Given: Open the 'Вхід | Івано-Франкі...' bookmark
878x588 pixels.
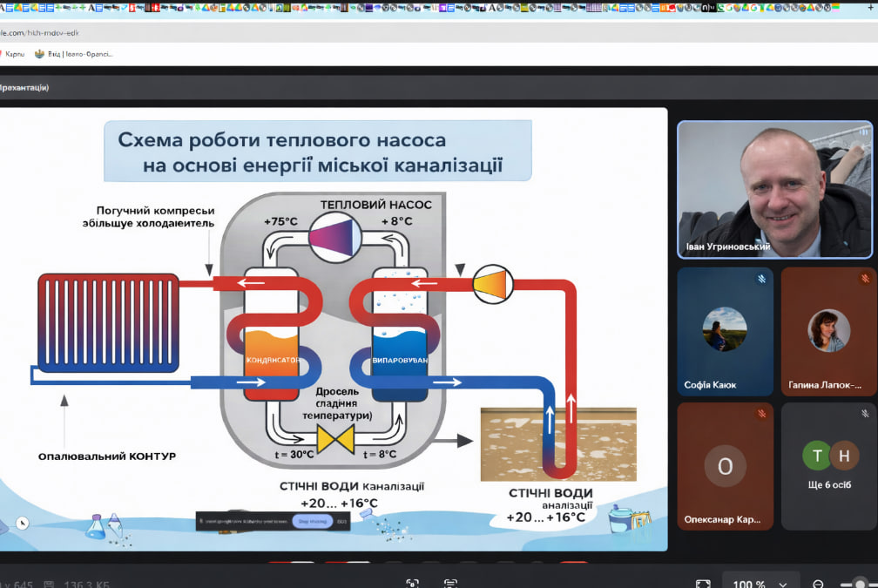Looking at the screenshot, I should tap(73, 54).
